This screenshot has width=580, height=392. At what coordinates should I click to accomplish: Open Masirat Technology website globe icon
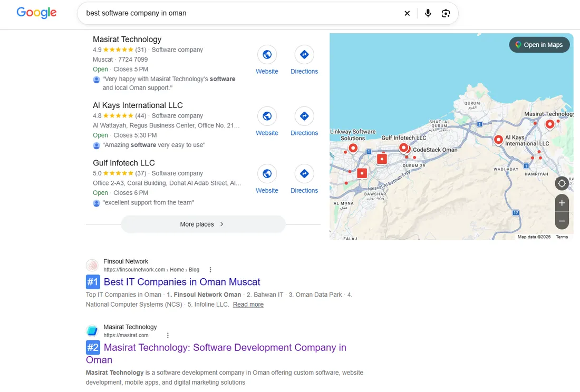[x=267, y=55]
